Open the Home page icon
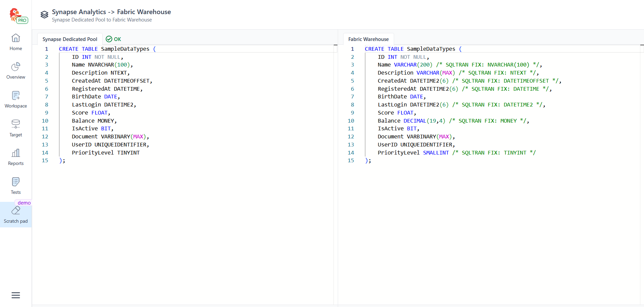This screenshot has height=307, width=644. point(16,38)
